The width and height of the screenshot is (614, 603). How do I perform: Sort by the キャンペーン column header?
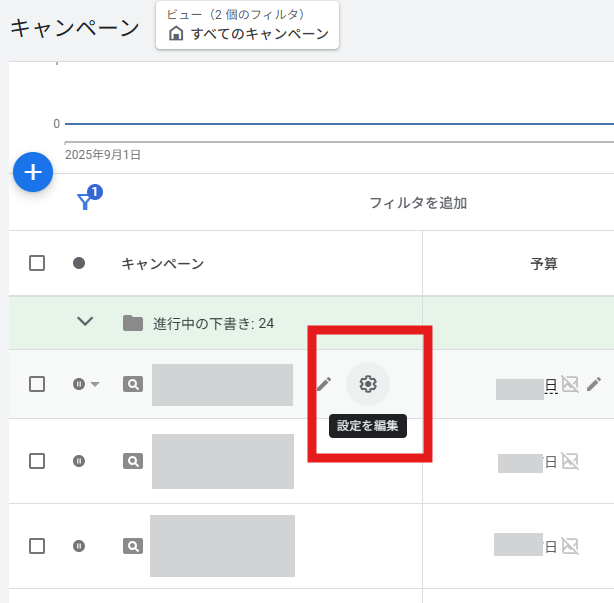tap(162, 264)
